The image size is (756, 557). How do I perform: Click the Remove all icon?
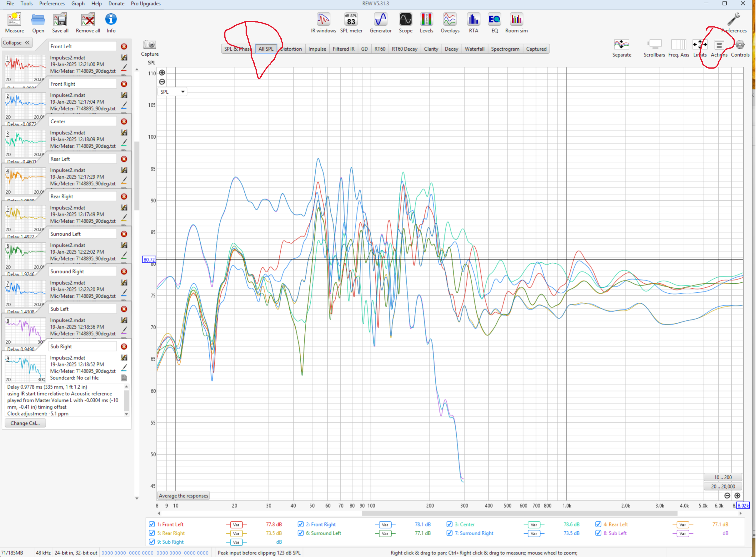88,19
